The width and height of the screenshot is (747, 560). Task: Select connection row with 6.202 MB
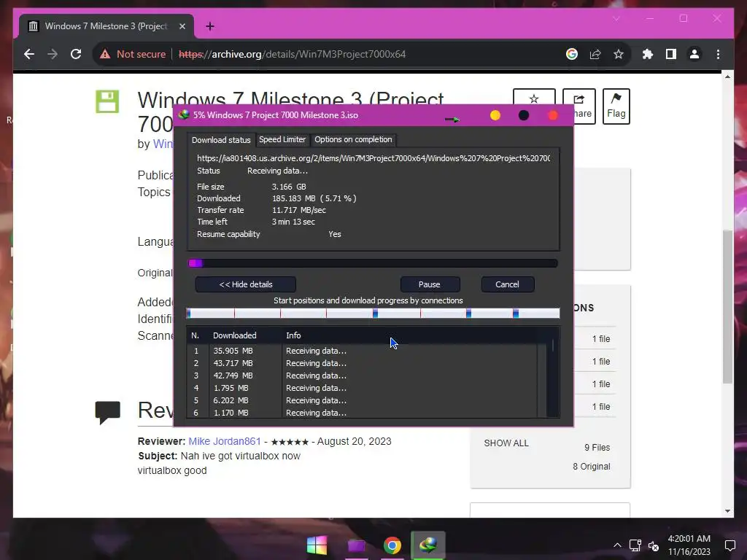coord(362,400)
